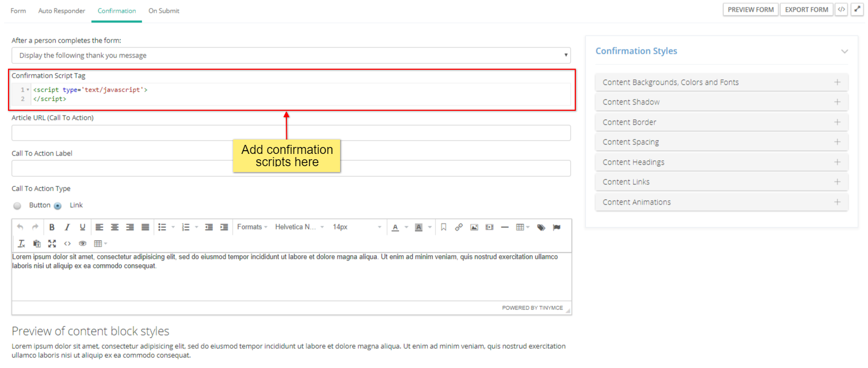868x368 pixels.
Task: Expand the Content Animations section
Action: pyautogui.click(x=722, y=202)
